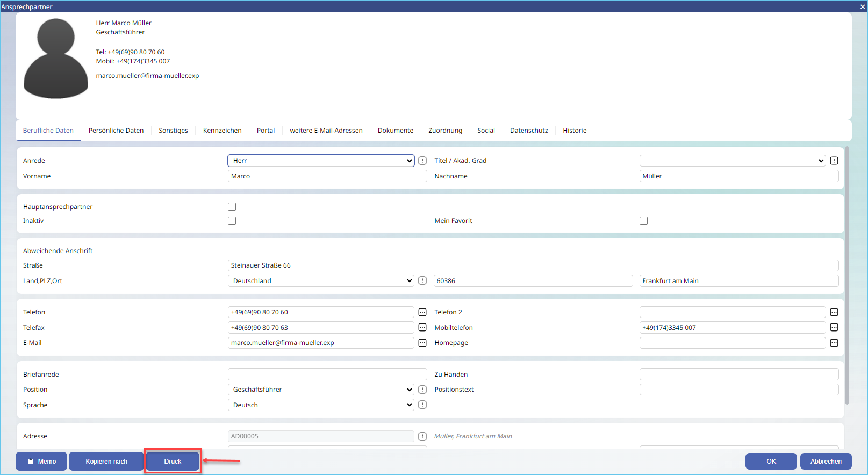Click the Telefax input field
The height and width of the screenshot is (475, 868).
click(321, 328)
